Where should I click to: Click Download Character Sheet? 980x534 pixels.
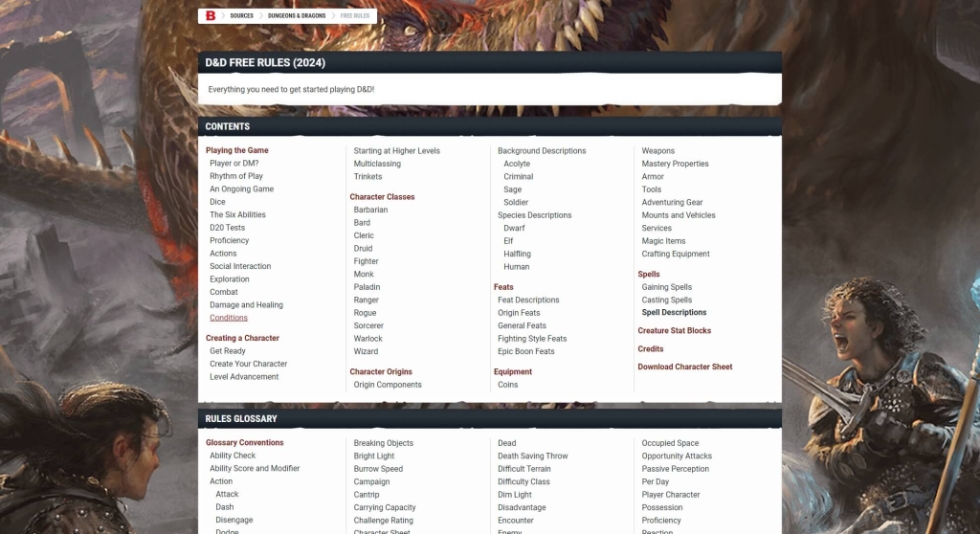[684, 367]
